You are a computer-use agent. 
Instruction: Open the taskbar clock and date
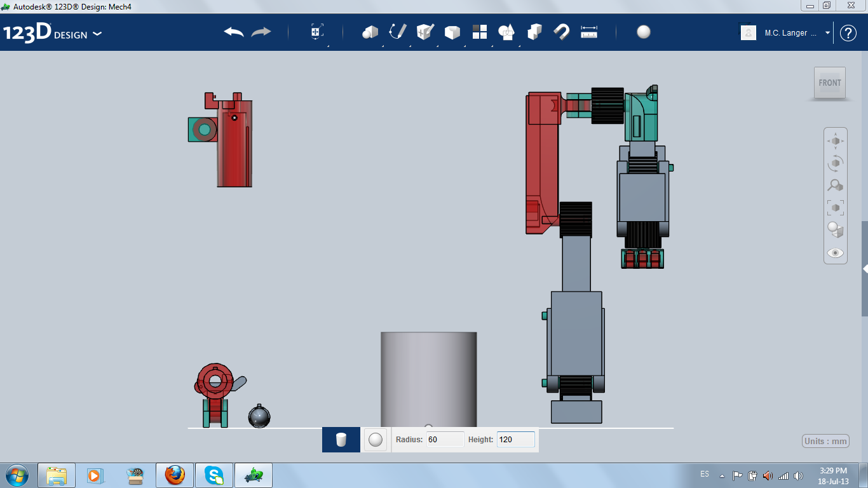(834, 476)
